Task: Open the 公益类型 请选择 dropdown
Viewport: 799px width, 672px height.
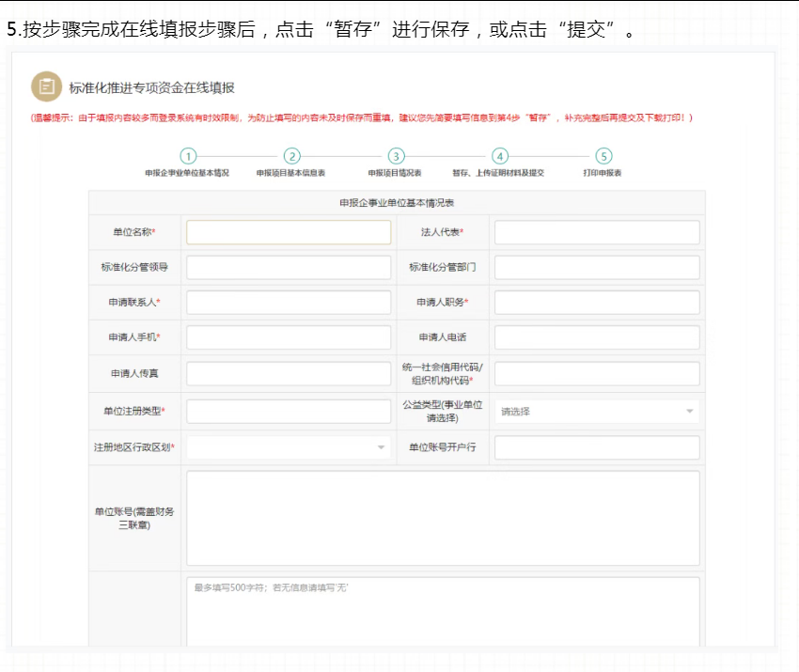Action: pyautogui.click(x=595, y=411)
